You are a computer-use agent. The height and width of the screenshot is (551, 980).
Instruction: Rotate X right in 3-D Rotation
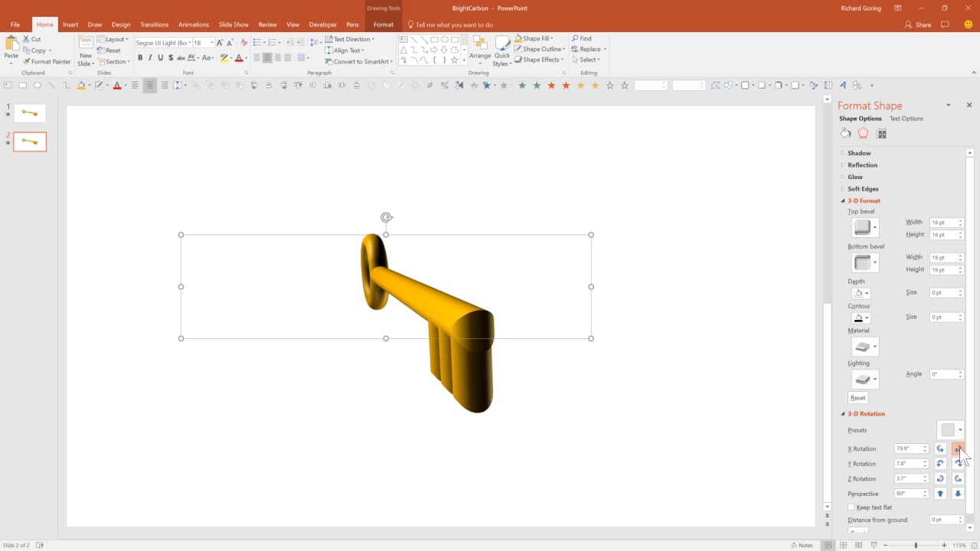pos(958,449)
